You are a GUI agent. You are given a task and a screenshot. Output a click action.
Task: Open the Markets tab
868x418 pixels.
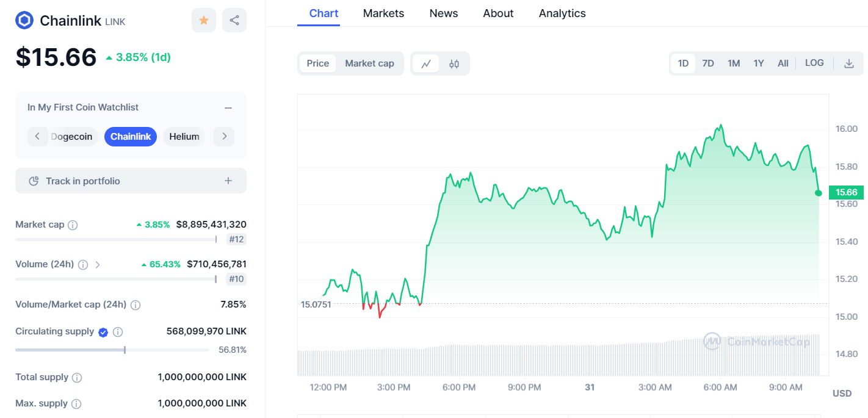click(x=383, y=13)
